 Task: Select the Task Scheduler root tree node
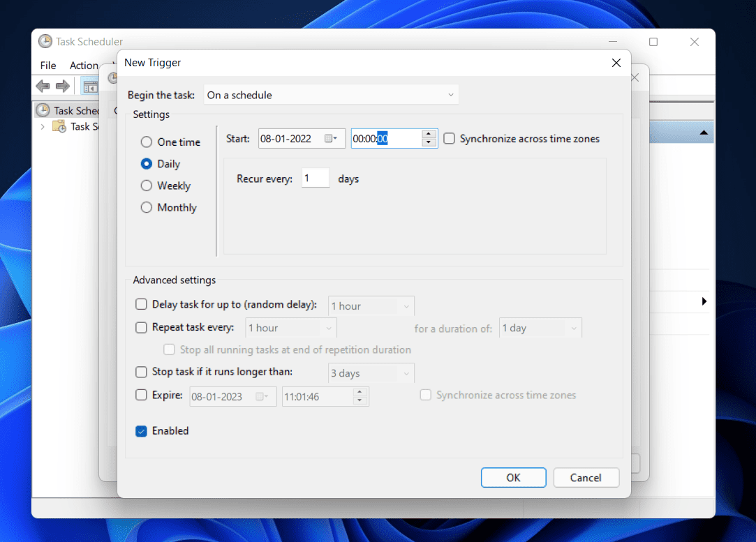coord(68,111)
